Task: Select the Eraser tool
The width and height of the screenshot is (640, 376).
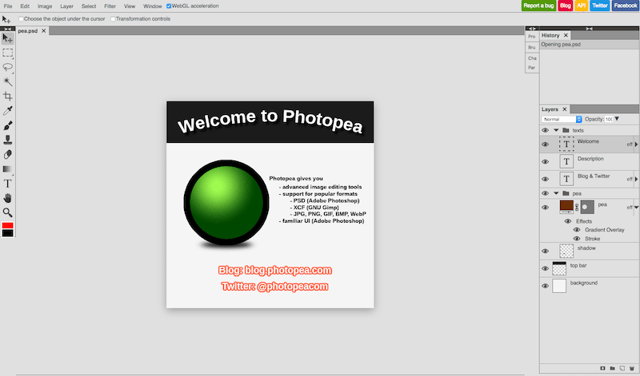Action: [8, 154]
